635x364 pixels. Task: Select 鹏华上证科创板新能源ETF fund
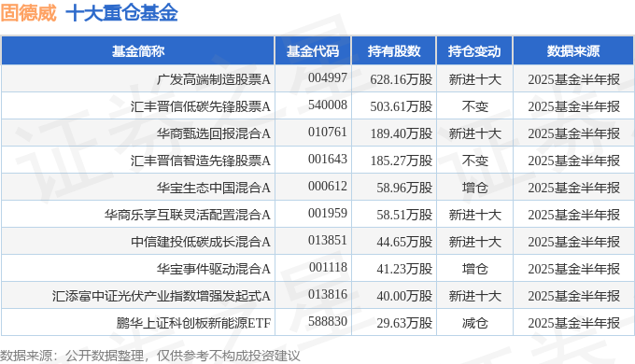coord(193,323)
